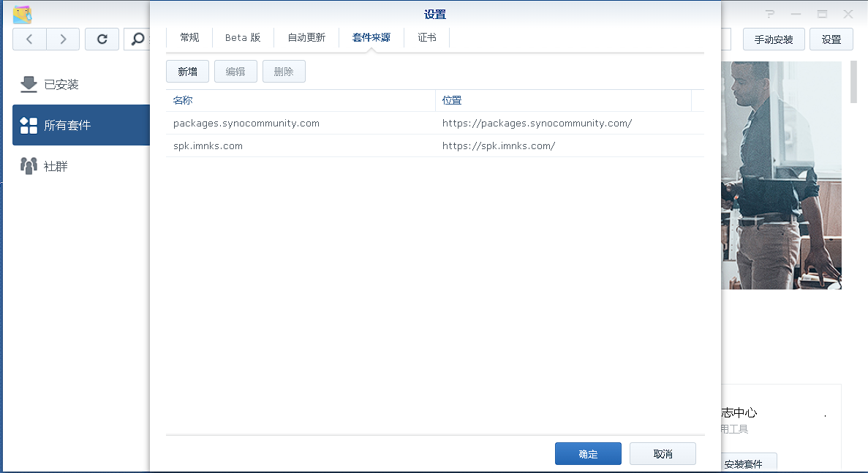
Task: Open 所有套件 in the sidebar
Action: (x=81, y=125)
